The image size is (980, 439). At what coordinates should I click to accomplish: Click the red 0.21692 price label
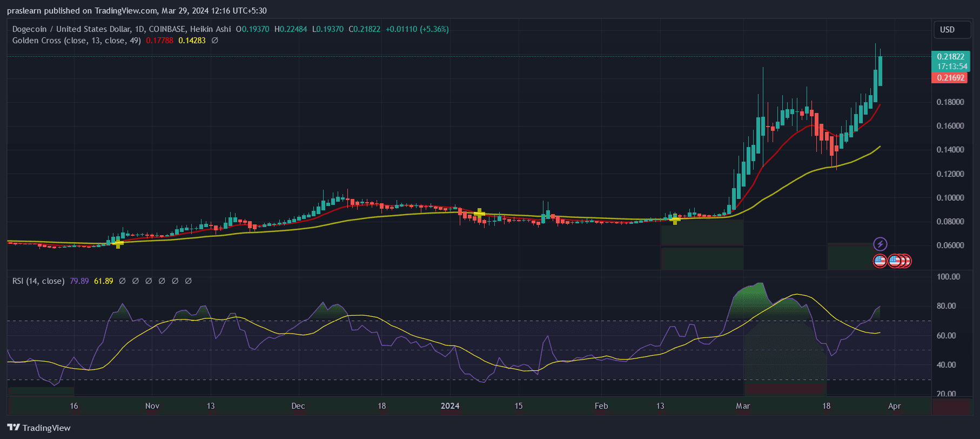click(x=950, y=78)
